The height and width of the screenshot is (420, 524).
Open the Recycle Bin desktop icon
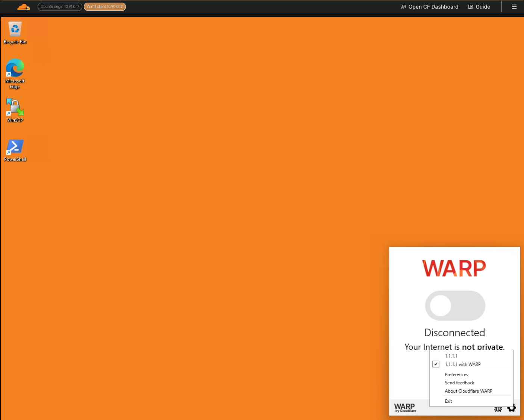15,33
